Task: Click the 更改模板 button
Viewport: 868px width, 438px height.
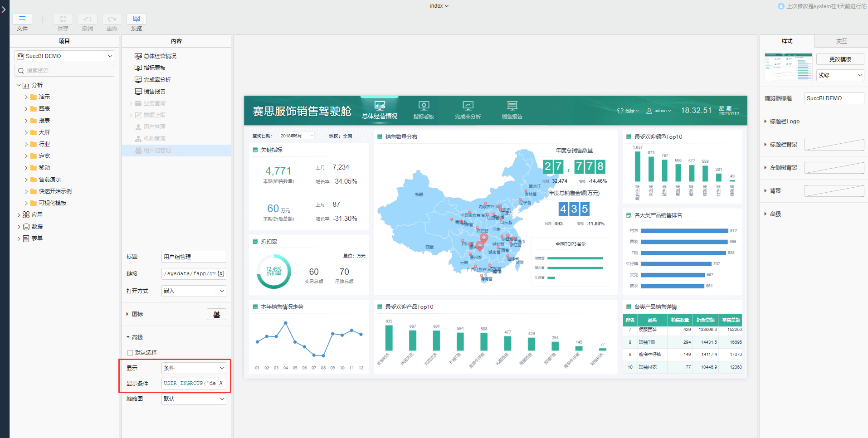Action: pos(839,58)
